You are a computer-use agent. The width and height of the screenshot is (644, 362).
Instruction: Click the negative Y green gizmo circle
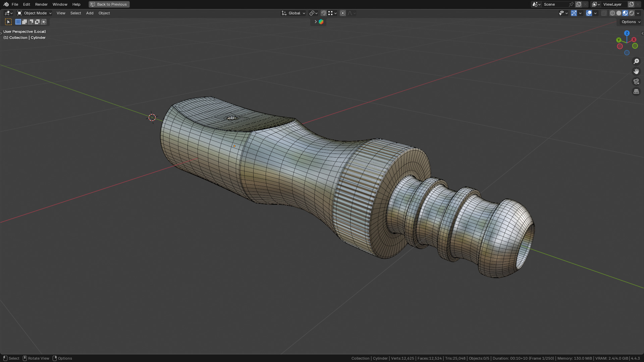click(x=635, y=46)
